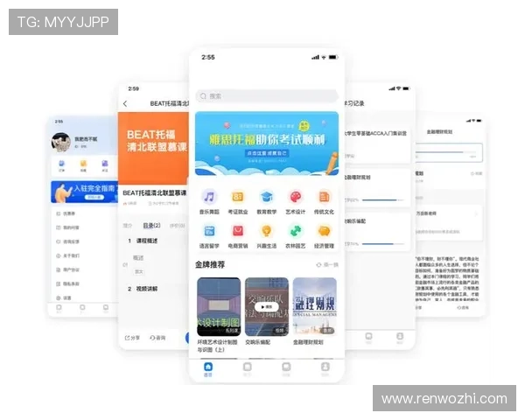Open the 音乐舞蹈 music note category icon
Viewport: 525px width, 420px height.
click(209, 197)
